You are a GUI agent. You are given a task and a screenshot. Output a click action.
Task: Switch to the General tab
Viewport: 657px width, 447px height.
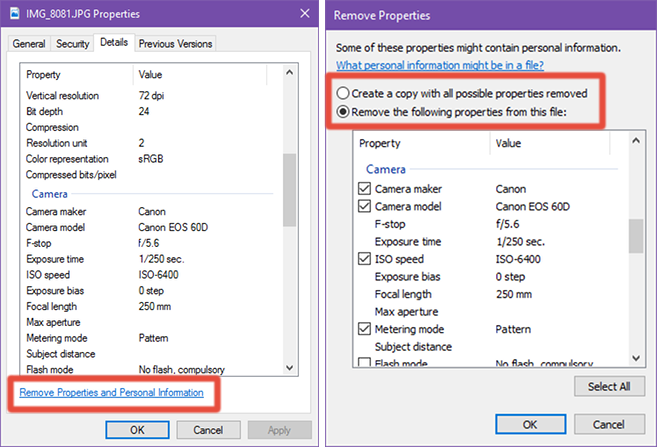(29, 44)
